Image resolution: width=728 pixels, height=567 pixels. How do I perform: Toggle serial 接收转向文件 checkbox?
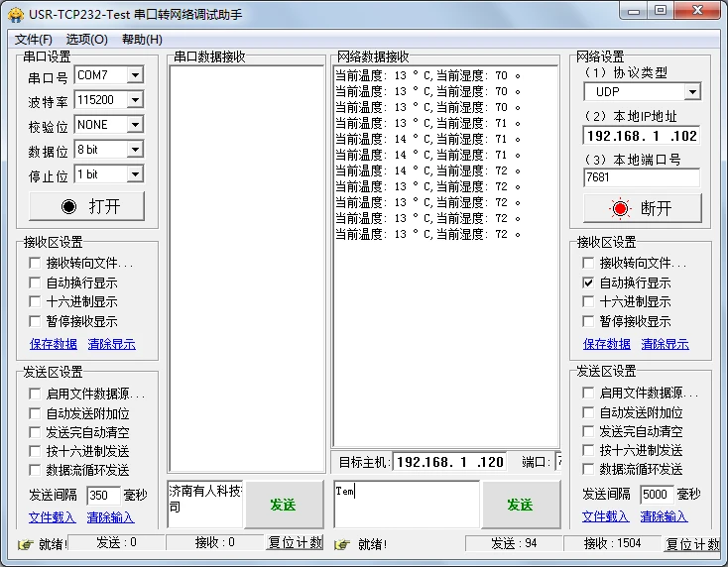(35, 263)
